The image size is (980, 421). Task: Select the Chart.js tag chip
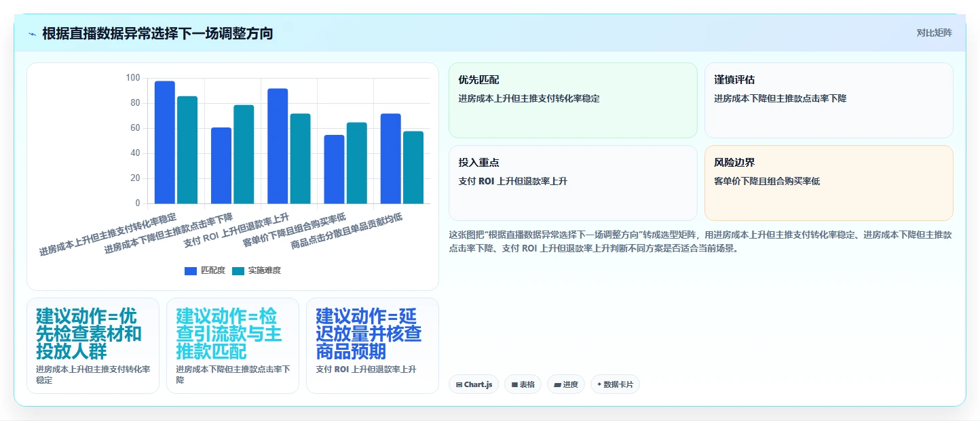pyautogui.click(x=474, y=384)
